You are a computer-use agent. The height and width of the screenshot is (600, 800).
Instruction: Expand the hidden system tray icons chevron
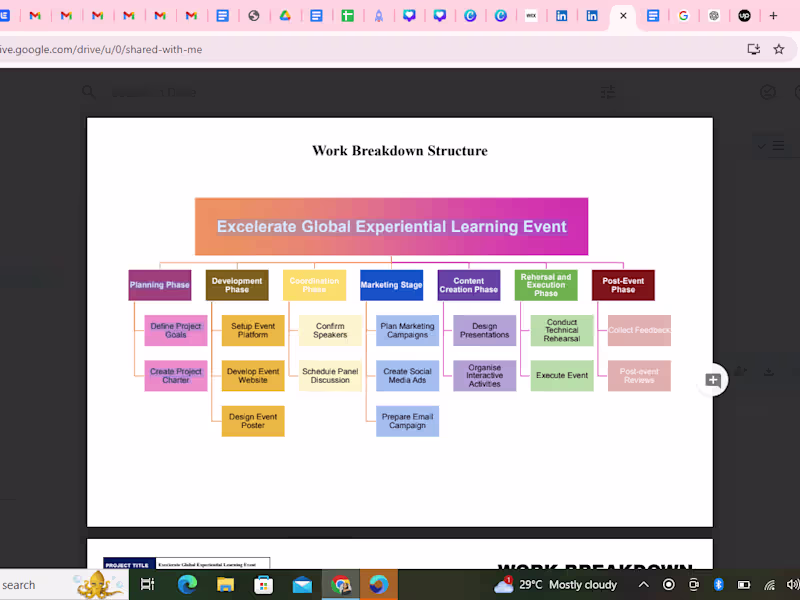tap(644, 585)
